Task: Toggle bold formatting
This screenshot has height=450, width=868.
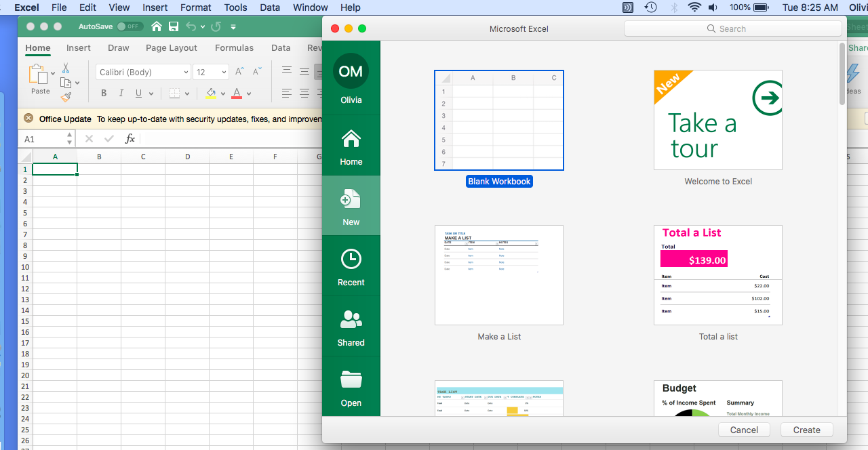Action: [104, 94]
